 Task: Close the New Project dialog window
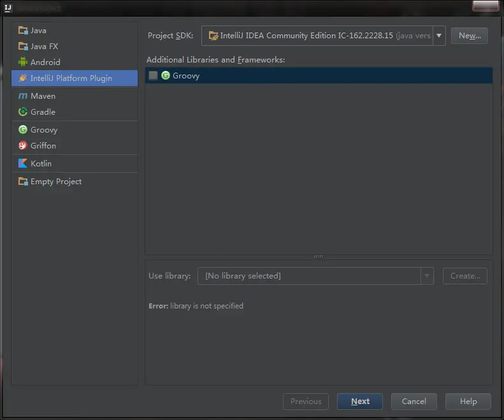pyautogui.click(x=486, y=6)
